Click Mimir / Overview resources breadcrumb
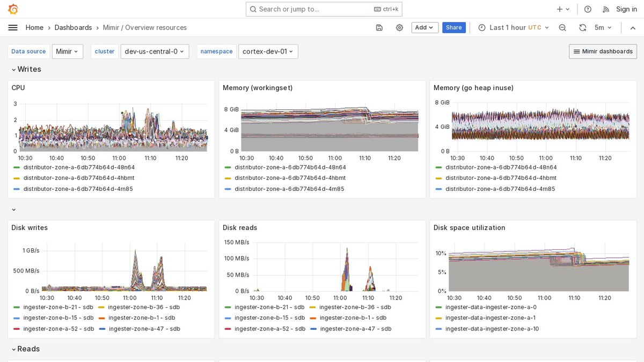Screen dimensions: 644x362 click(145, 27)
